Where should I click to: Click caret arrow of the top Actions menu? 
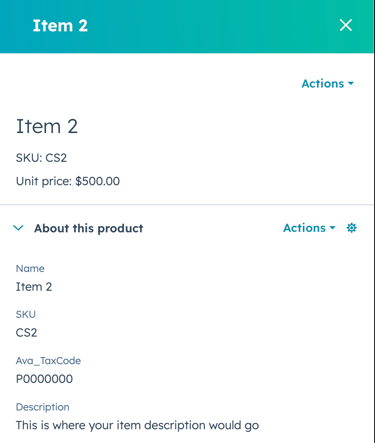(351, 84)
